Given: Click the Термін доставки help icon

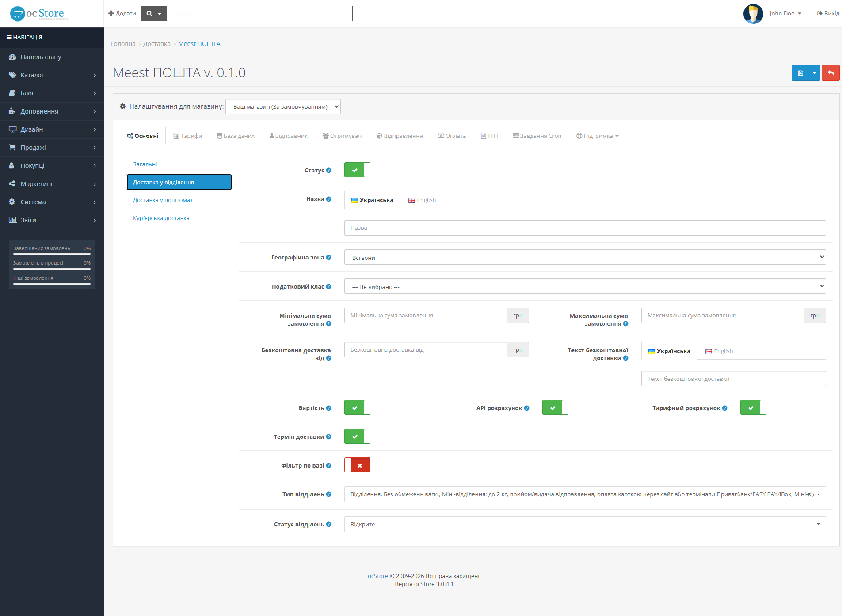Looking at the screenshot, I should tap(328, 437).
